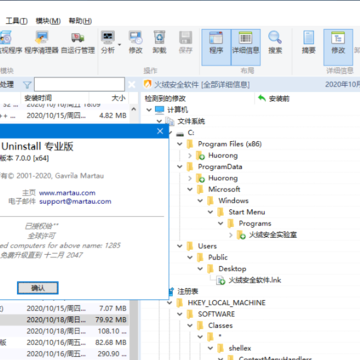The image size is (360, 360).
Task: Collapse the Public folder node
Action: (190, 257)
